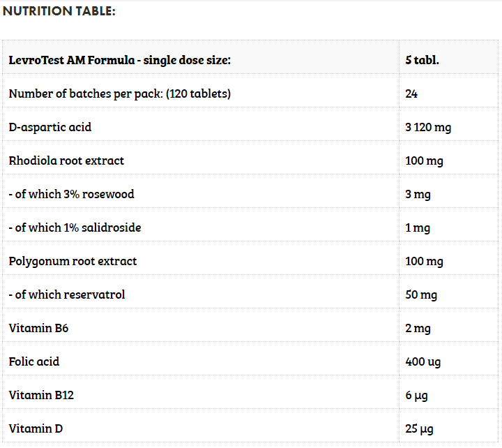Click the 25 µg Vitamin D value
Screen dimensions: 502x448
[418, 429]
